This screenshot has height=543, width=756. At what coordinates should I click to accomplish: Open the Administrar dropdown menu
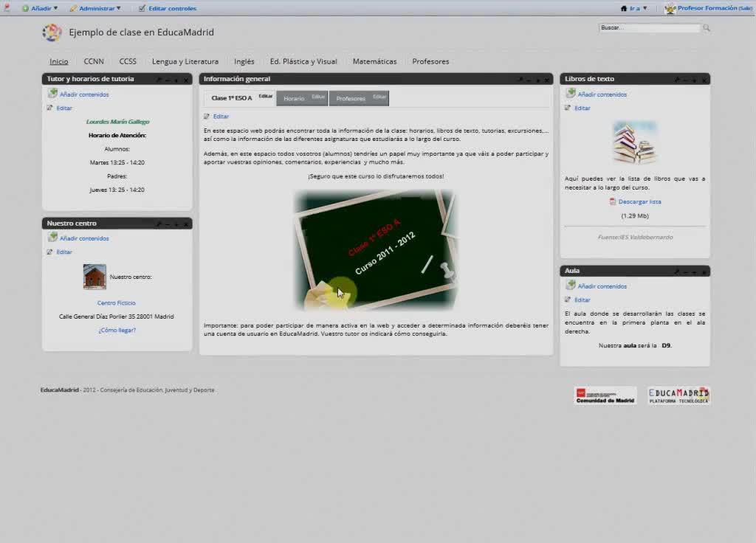click(100, 8)
